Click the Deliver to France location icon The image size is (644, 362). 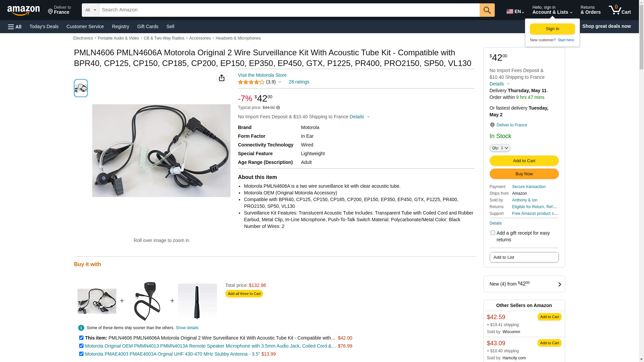coord(492,125)
